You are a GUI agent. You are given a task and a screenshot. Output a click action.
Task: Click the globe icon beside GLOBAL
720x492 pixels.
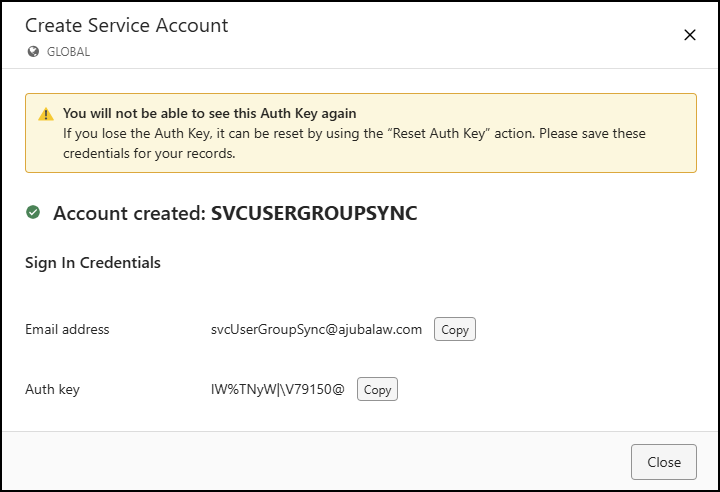[x=33, y=51]
